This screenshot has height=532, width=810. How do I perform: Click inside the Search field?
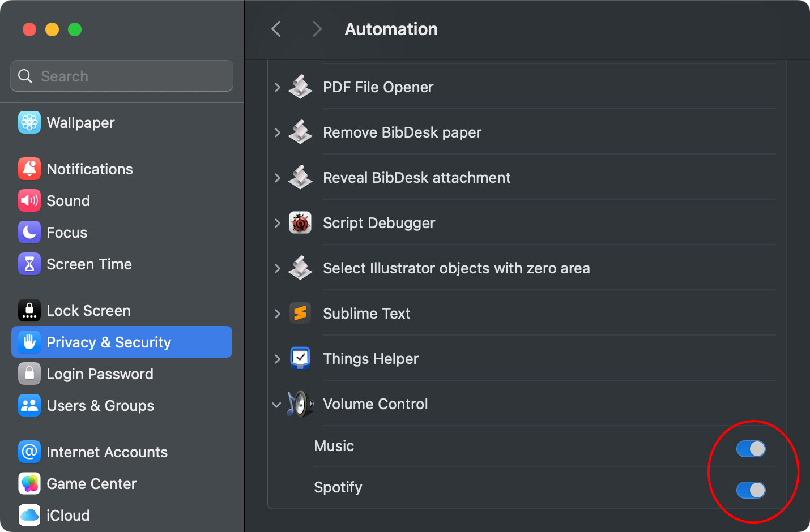click(x=121, y=76)
